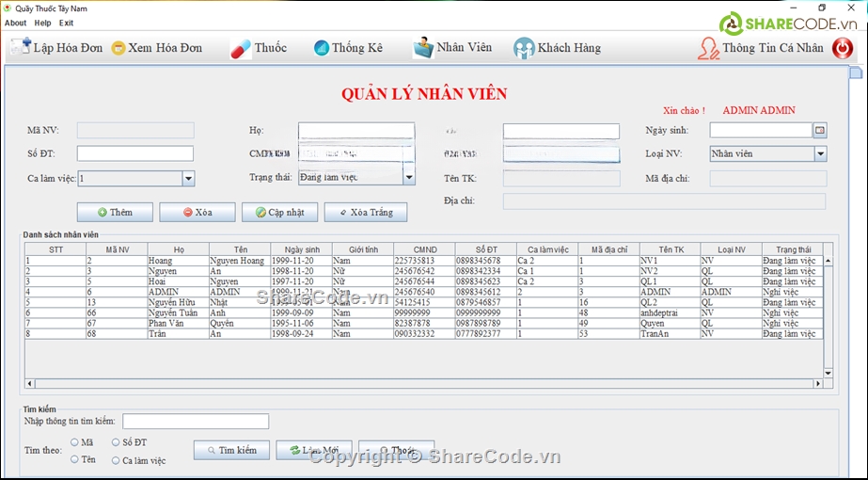Expand the Ca làm việc dropdown
This screenshot has height=480, width=868.
188,179
